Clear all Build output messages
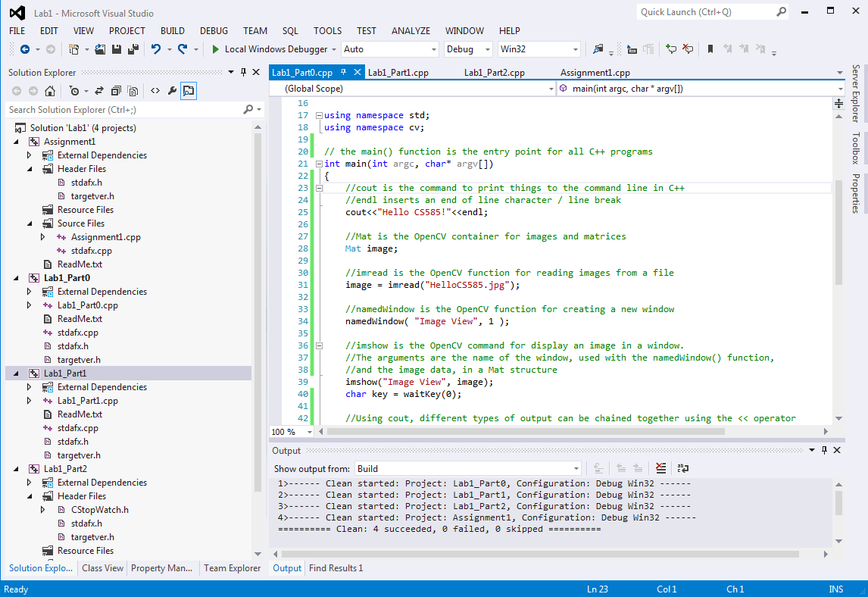Image resolution: width=868 pixels, height=597 pixels. coord(660,468)
